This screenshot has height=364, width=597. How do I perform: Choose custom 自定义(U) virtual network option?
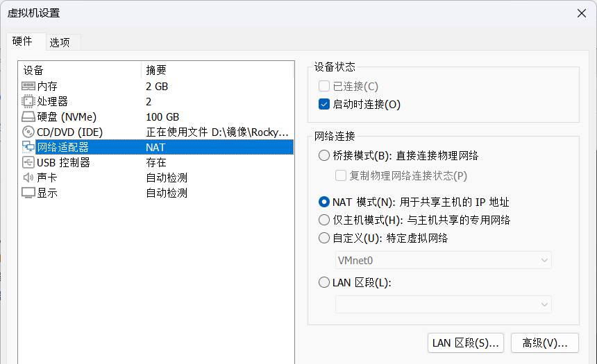(x=324, y=238)
